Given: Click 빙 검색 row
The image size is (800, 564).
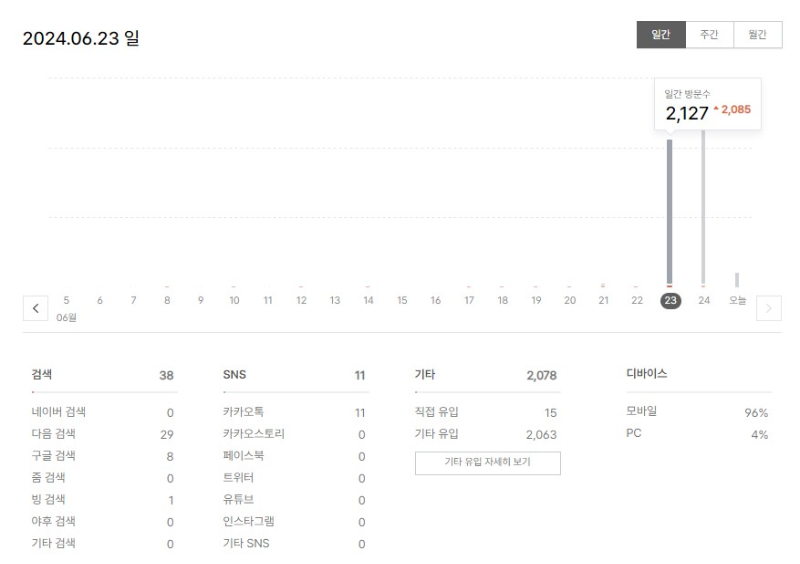Looking at the screenshot, I should pos(103,500).
